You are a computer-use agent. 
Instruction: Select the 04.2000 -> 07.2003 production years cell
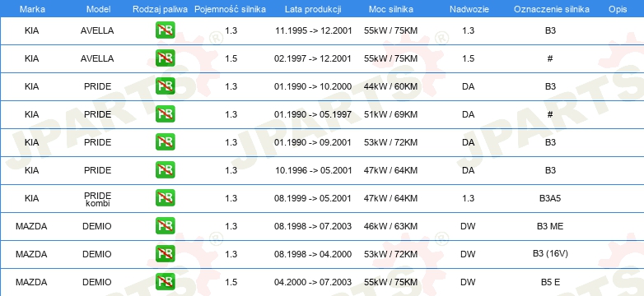tap(313, 282)
